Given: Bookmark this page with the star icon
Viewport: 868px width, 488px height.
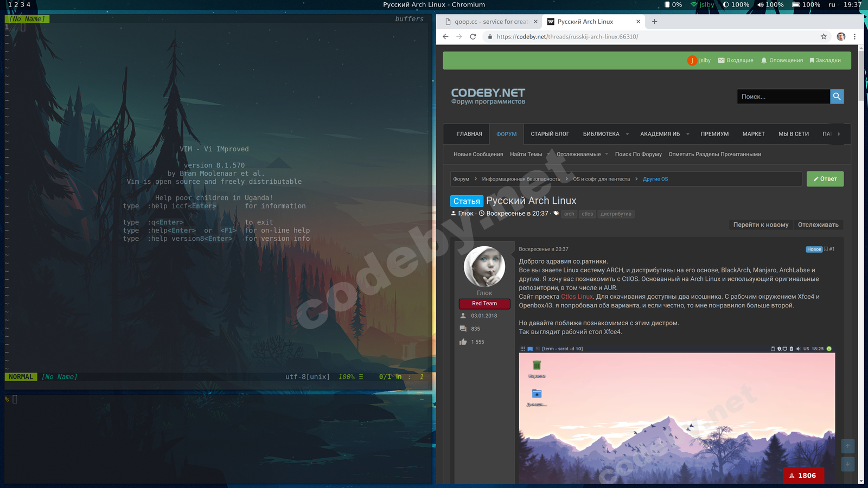Looking at the screenshot, I should point(824,36).
